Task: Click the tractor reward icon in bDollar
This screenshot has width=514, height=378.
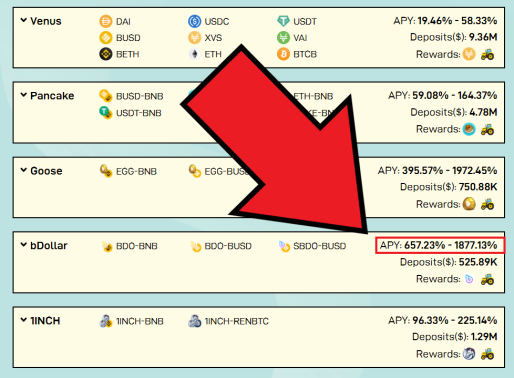Action: point(487,279)
